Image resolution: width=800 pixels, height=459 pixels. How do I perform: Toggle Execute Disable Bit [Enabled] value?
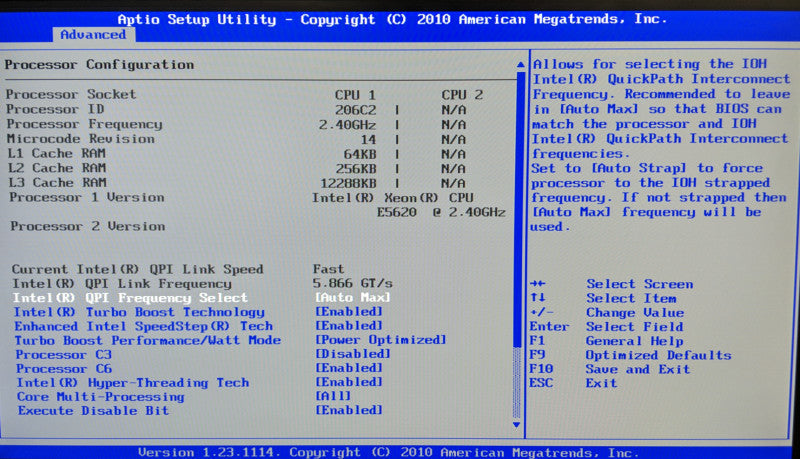click(x=349, y=410)
